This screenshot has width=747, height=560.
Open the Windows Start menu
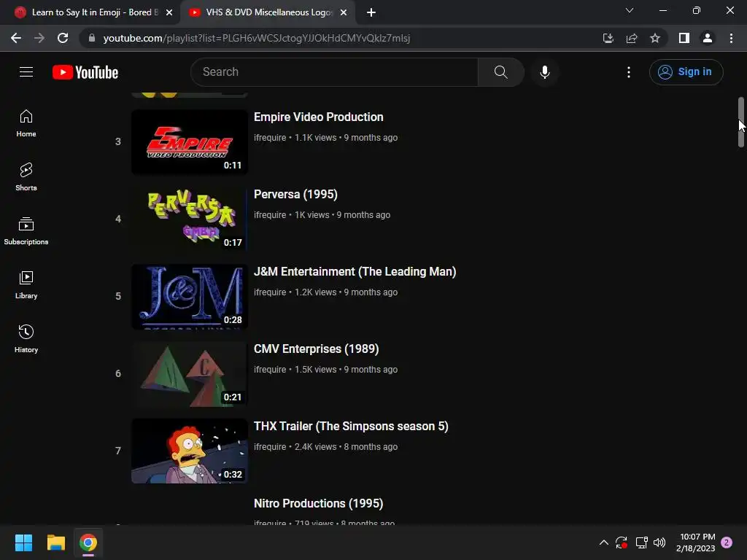tap(23, 542)
